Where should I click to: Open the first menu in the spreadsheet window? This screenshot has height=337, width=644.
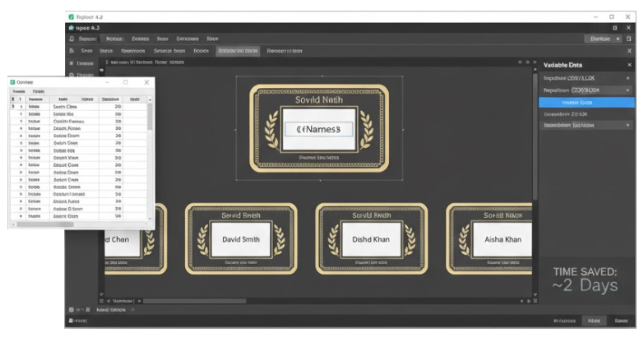click(x=18, y=91)
